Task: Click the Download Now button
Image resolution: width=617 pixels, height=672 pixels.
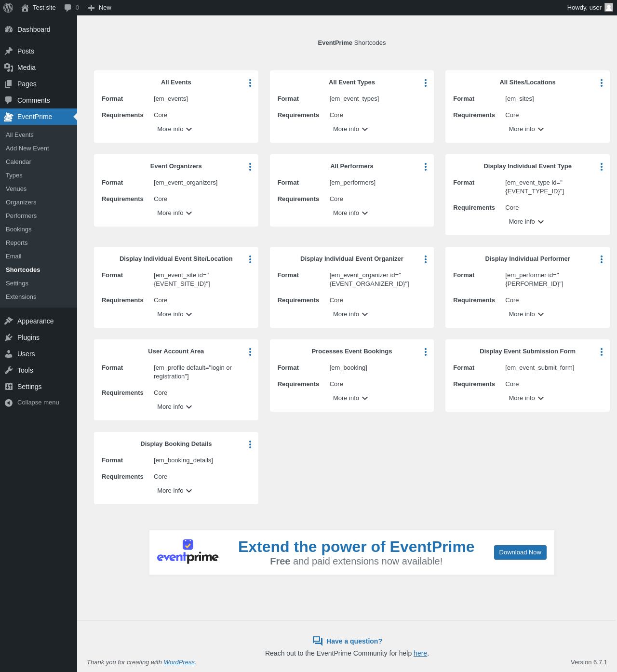Action: click(520, 552)
